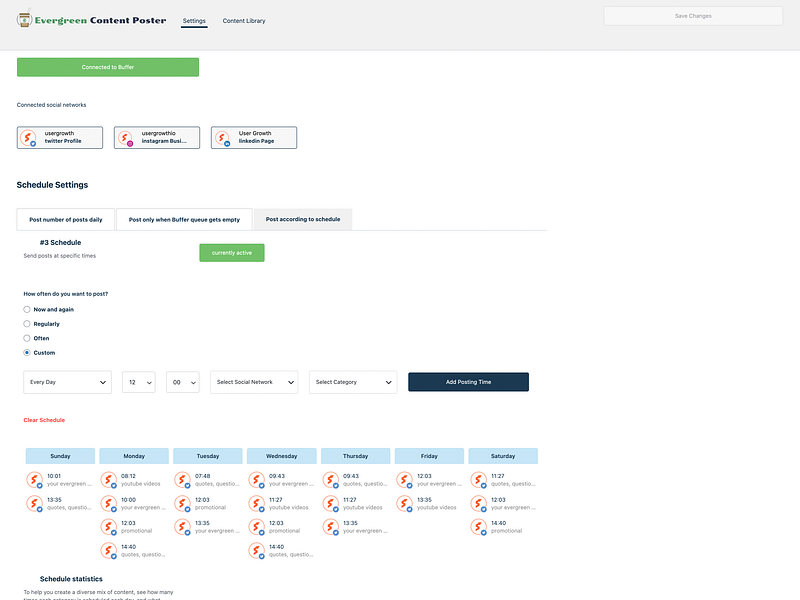This screenshot has height=600, width=800.
Task: Select the Custom radio option
Action: [27, 353]
